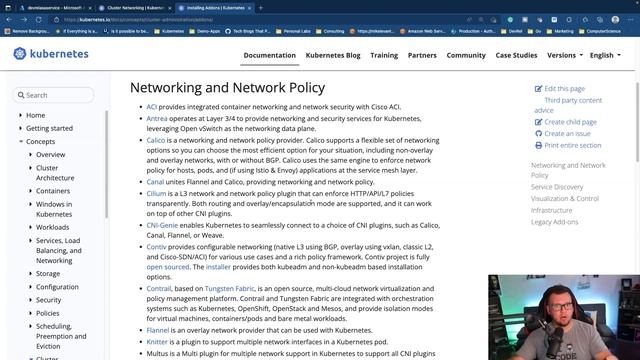
Task: Click the browser address bar URL
Action: coord(138,20)
